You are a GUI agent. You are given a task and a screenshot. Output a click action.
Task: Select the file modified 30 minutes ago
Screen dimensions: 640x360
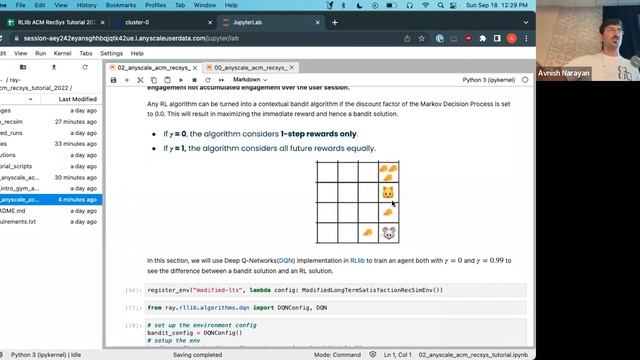pos(51,178)
